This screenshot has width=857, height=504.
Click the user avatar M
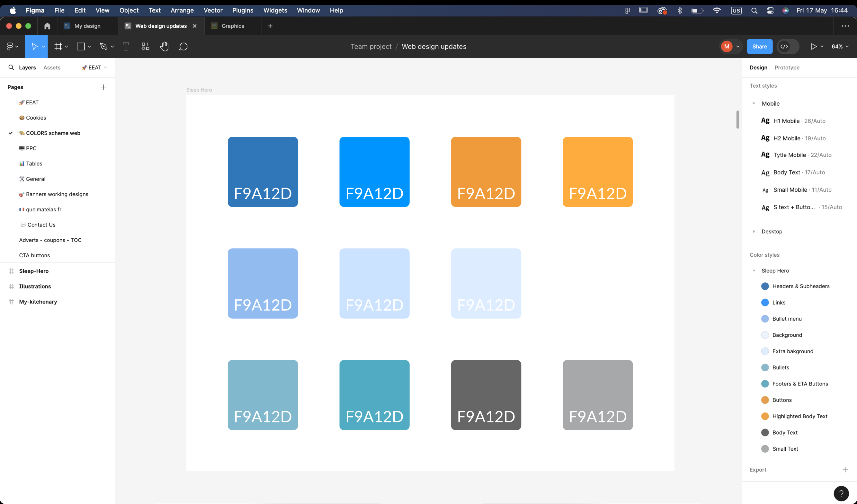[x=727, y=47]
